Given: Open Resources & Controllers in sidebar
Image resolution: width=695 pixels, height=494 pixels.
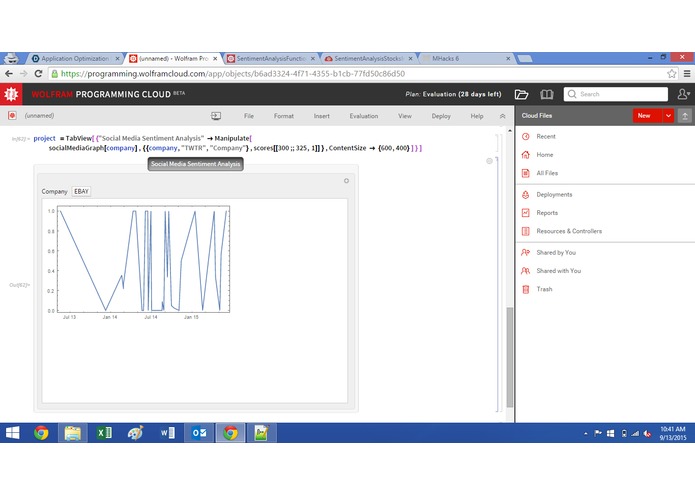Looking at the screenshot, I should click(569, 231).
